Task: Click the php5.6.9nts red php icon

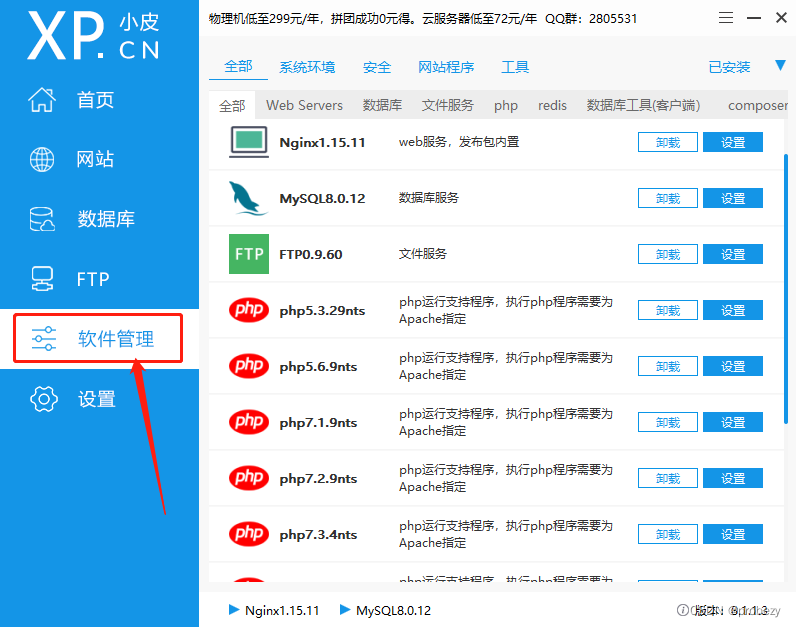Action: point(249,366)
